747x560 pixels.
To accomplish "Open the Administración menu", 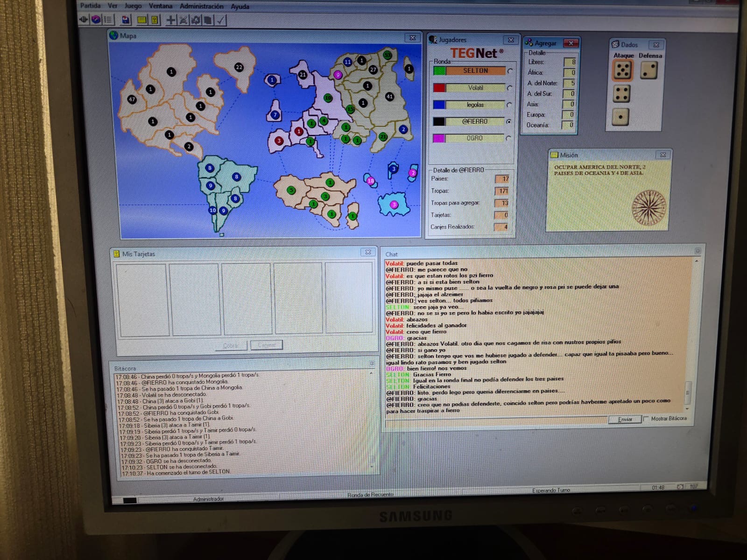I will coord(201,6).
